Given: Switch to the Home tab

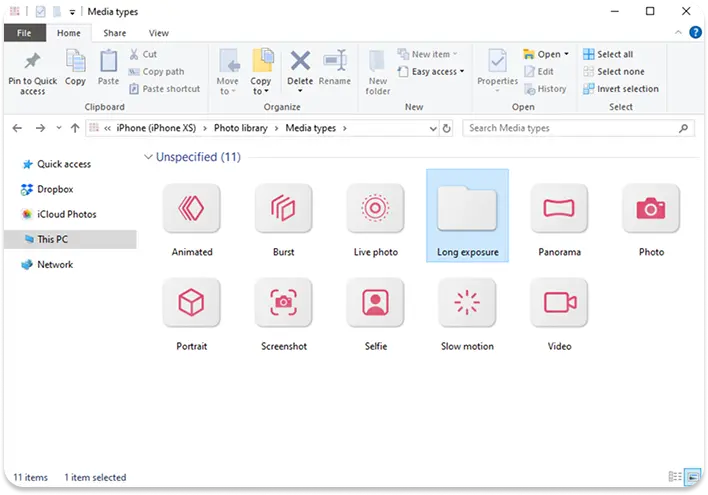Looking at the screenshot, I should point(69,33).
